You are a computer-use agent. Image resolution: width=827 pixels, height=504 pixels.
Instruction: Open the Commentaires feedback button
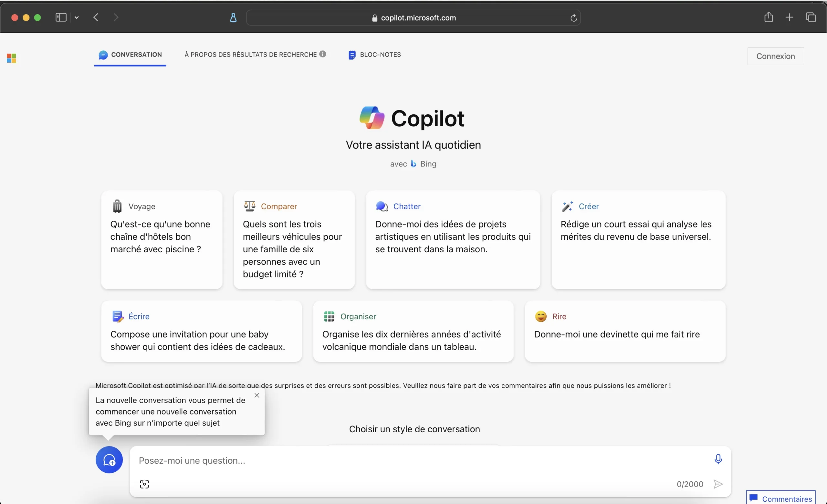781,498
